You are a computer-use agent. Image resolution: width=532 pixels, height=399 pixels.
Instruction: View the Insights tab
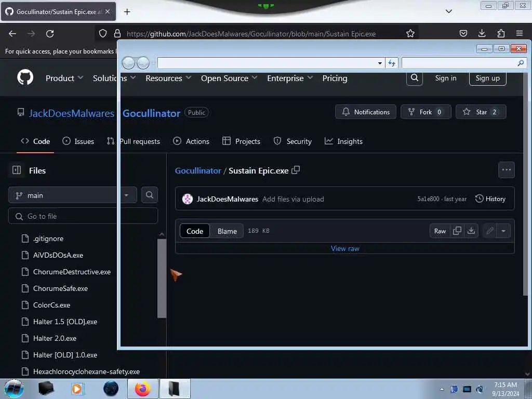coord(343,141)
